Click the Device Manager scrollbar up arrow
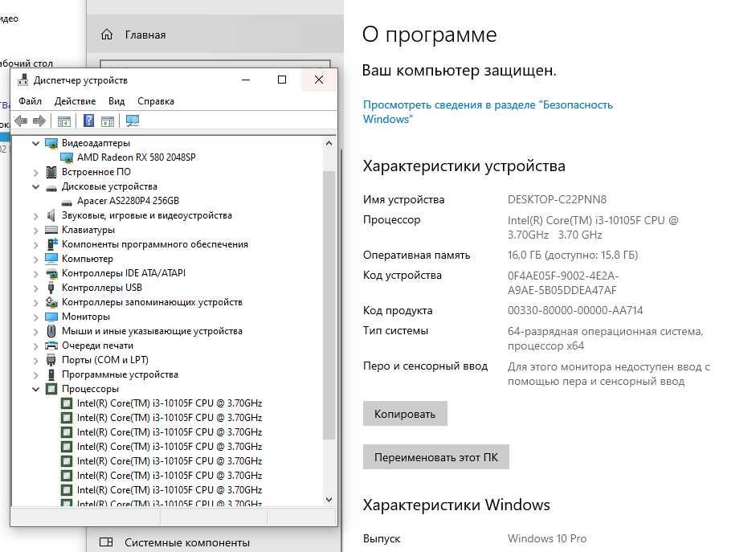Screen dimensions: 756x552 (x=329, y=143)
